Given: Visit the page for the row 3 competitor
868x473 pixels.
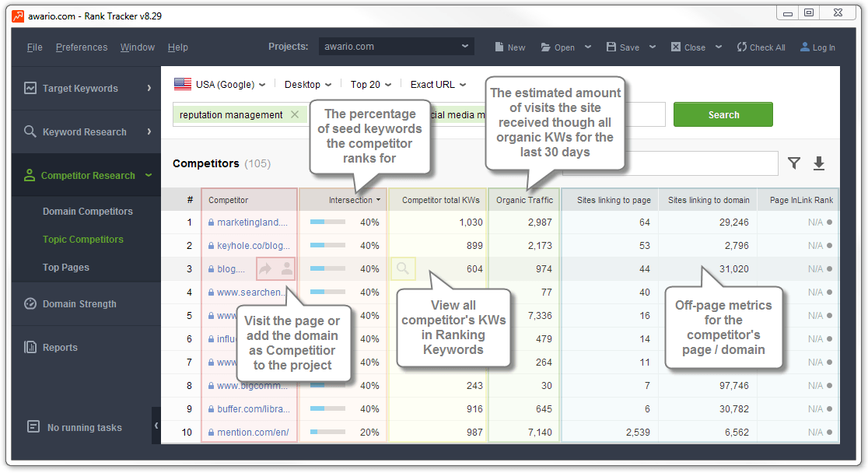Looking at the screenshot, I should [x=266, y=268].
